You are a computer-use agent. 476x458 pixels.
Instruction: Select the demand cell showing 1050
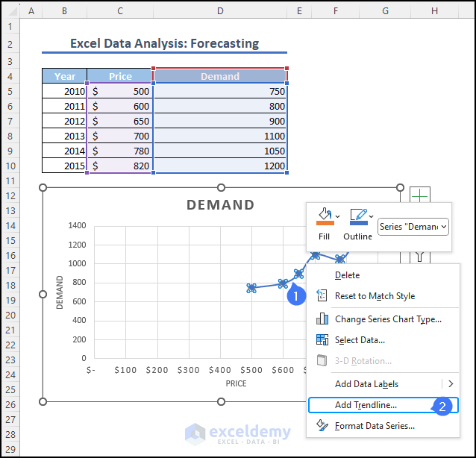coord(220,151)
